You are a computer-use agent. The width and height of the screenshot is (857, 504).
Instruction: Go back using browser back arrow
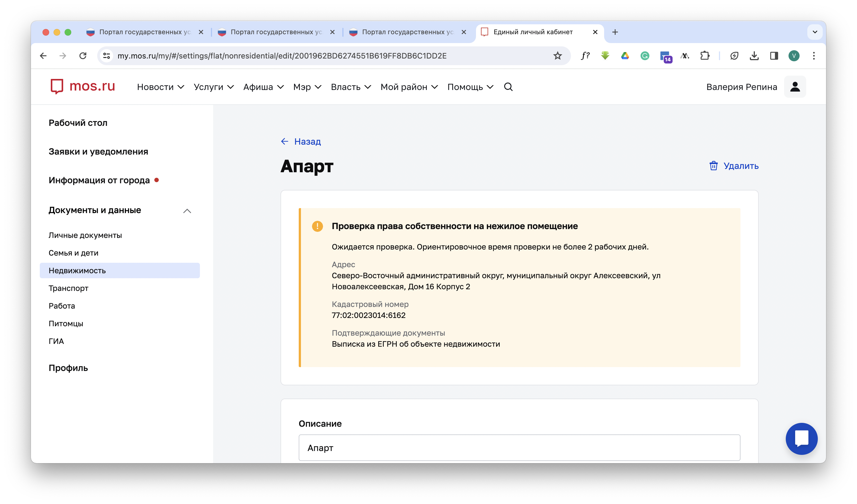43,56
